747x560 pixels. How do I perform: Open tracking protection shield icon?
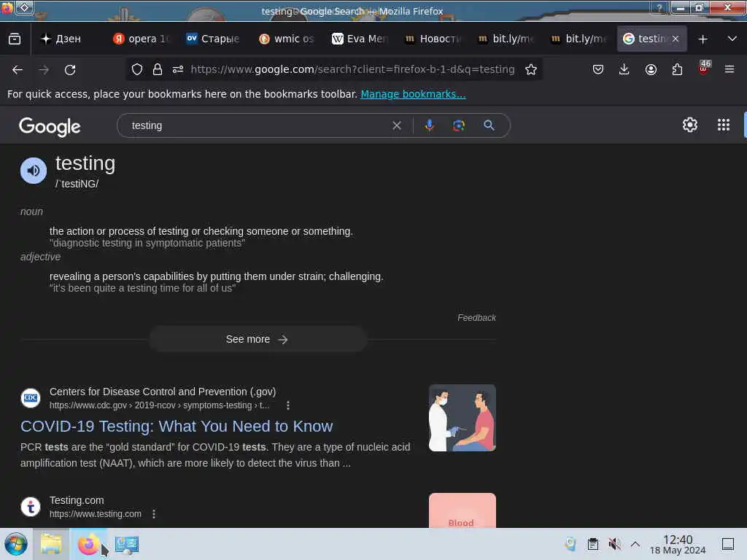tap(137, 69)
